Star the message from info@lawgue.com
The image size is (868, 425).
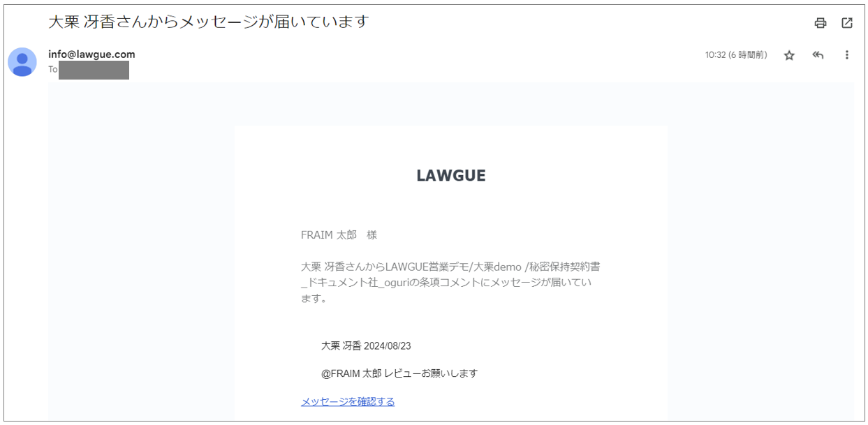(x=789, y=55)
